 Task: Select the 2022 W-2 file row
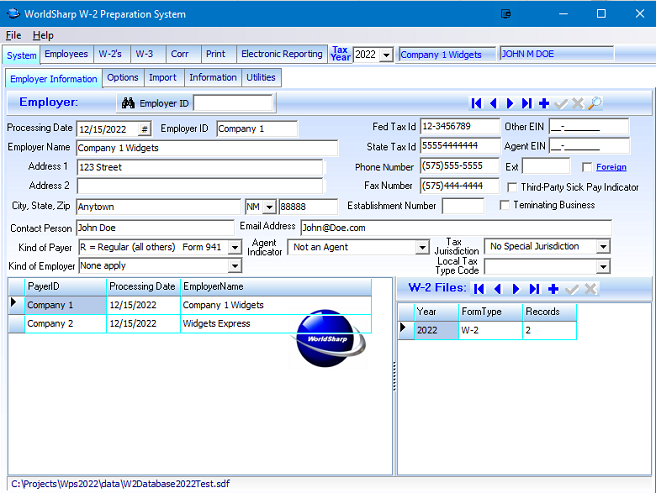[x=487, y=330]
